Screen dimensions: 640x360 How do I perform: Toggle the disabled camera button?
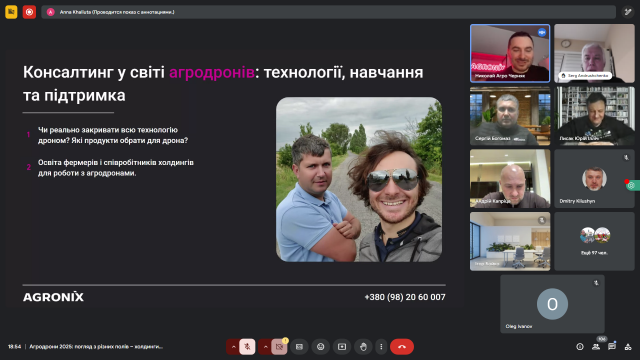tap(279, 347)
